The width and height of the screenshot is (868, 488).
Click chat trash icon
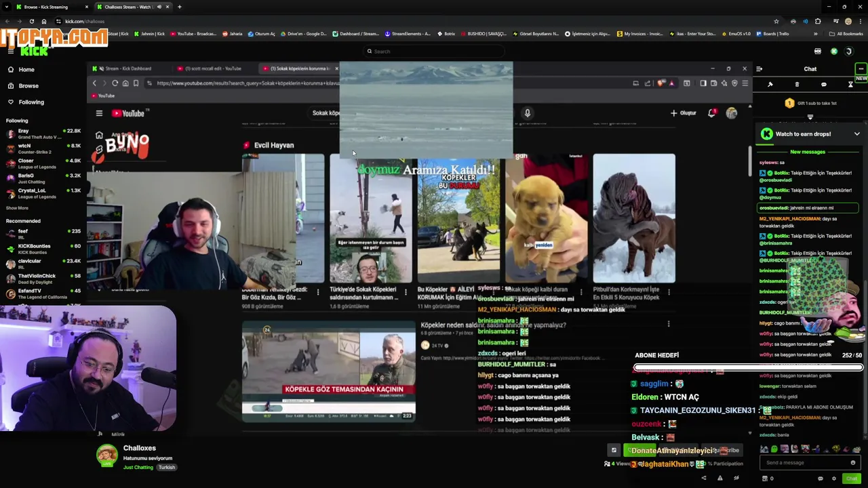pos(797,85)
